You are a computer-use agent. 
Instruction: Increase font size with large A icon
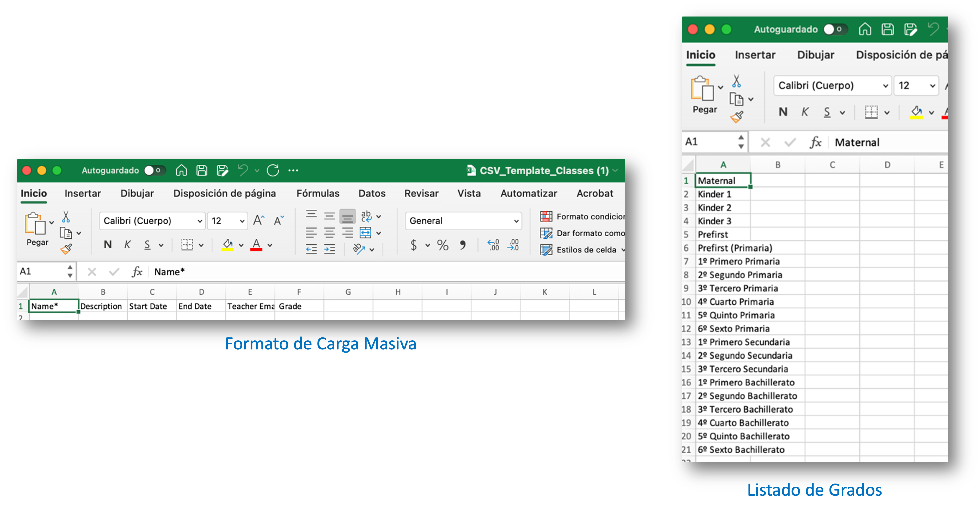[259, 220]
